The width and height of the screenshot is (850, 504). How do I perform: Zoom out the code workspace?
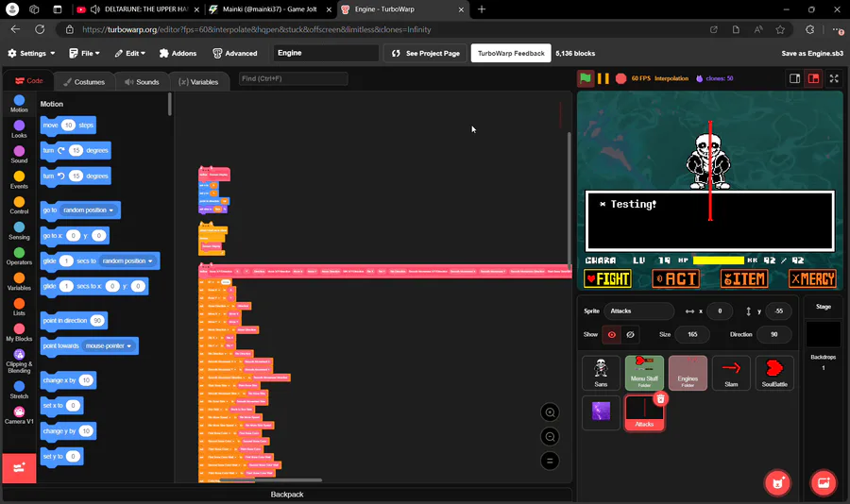[x=550, y=437]
